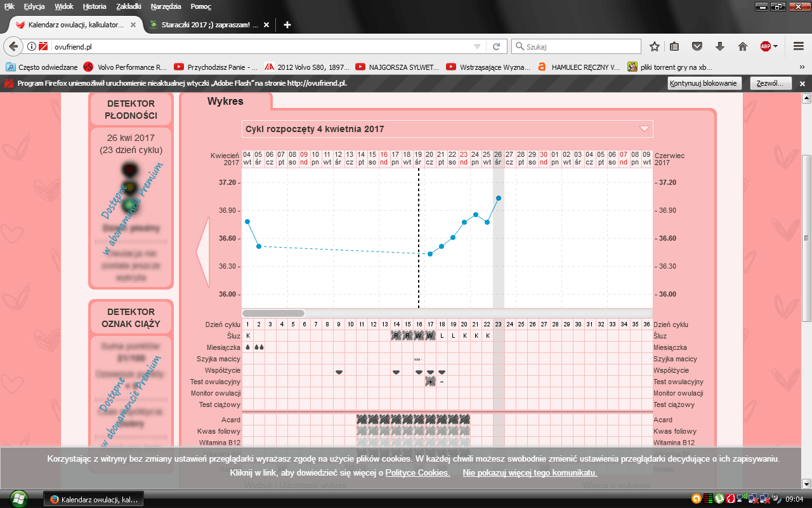Select the Wykres tab on the page
This screenshot has width=812, height=508.
pyautogui.click(x=225, y=101)
